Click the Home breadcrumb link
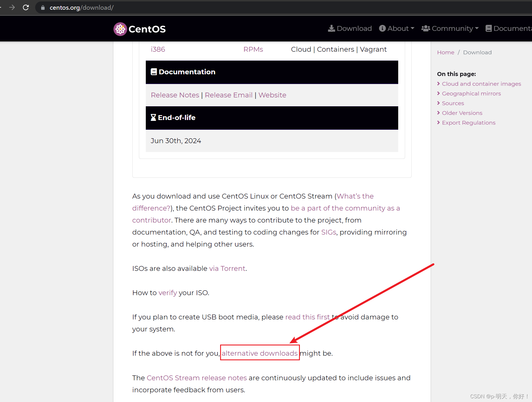This screenshot has width=532, height=402. 445,53
